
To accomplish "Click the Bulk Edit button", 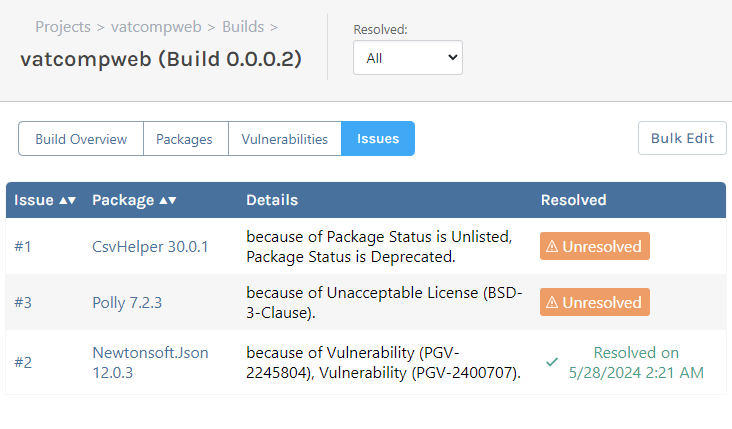I will 682,138.
